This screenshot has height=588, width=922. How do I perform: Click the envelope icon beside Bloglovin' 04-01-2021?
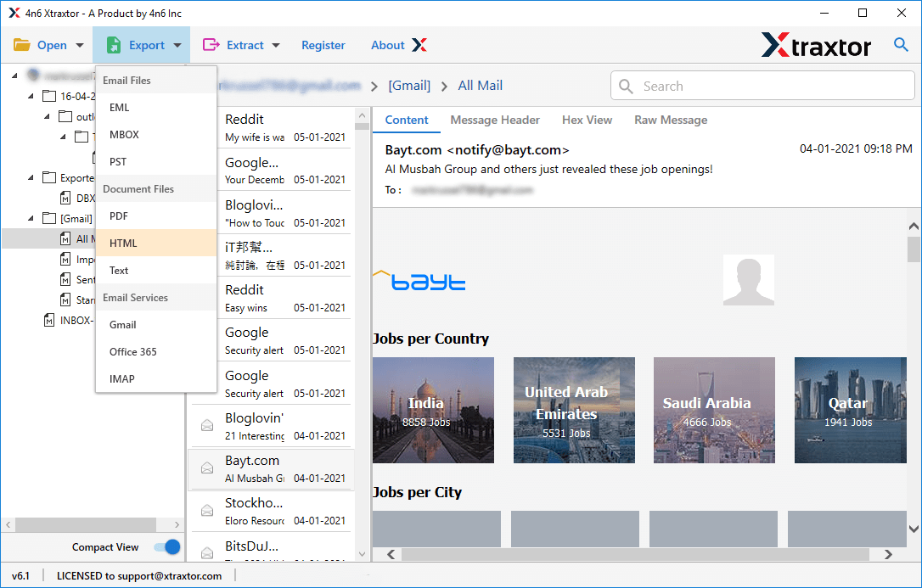[207, 425]
